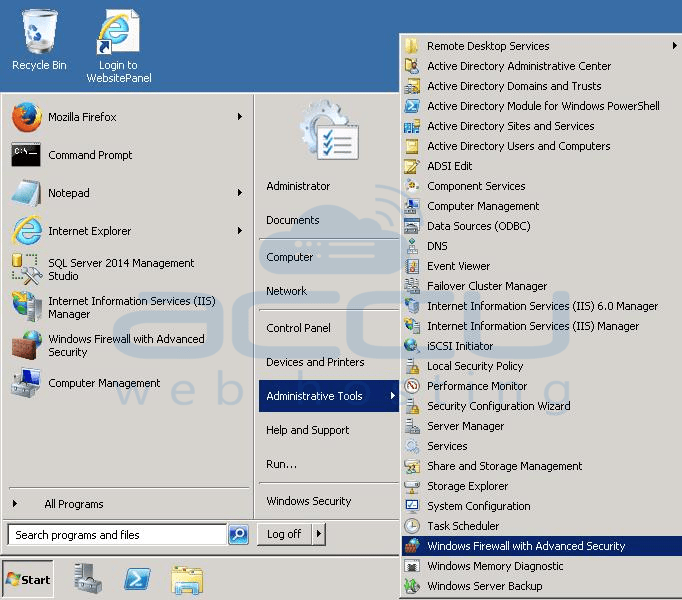Click the Performance Monitor icon
682x600 pixels.
(x=412, y=386)
